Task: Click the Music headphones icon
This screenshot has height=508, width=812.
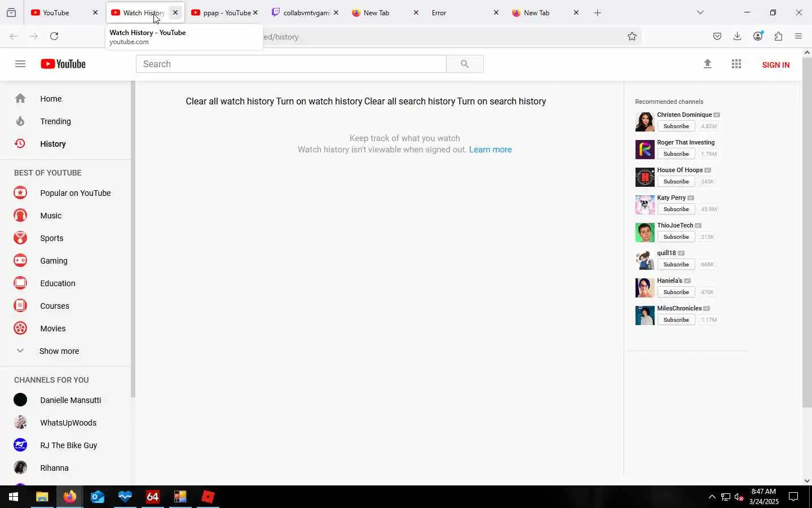Action: pos(20,216)
